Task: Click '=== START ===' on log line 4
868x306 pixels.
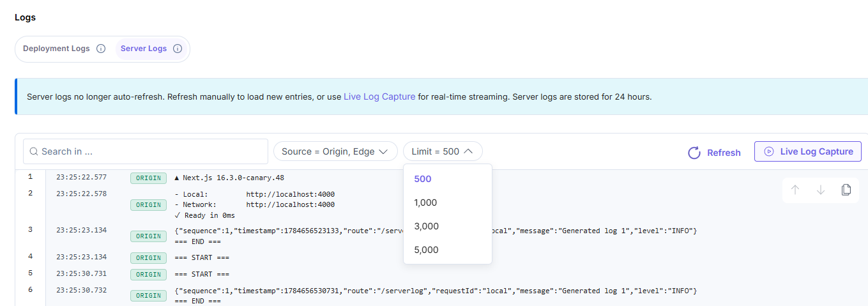Action: [x=201, y=258]
